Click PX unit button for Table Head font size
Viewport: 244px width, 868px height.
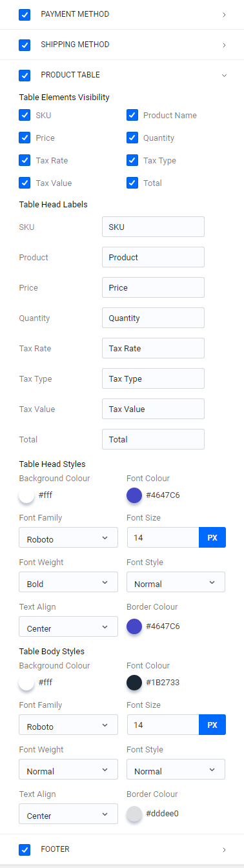coord(212,537)
